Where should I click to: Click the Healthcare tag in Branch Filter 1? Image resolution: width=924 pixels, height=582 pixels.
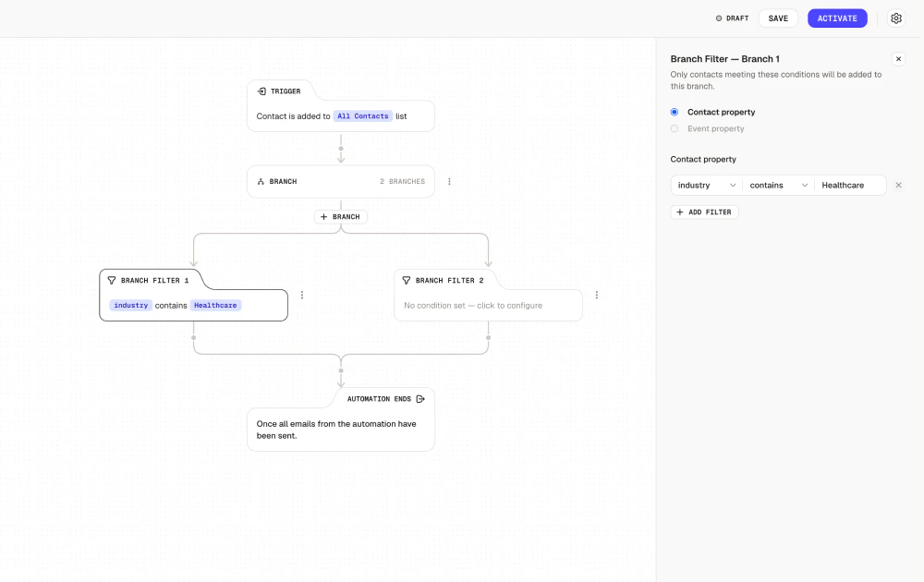click(x=215, y=305)
